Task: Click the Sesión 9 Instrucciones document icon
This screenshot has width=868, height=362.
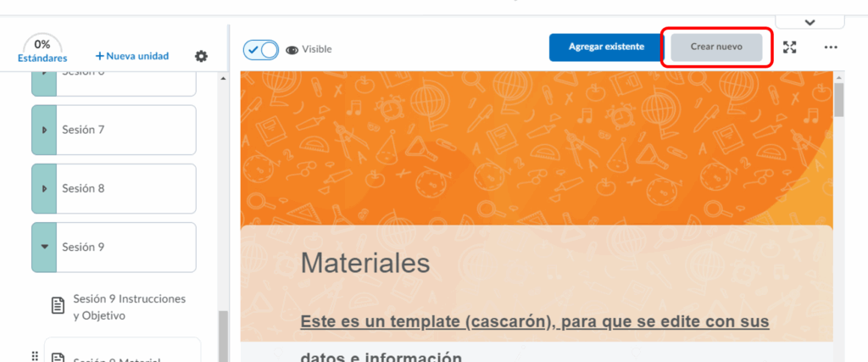Action: [x=58, y=305]
